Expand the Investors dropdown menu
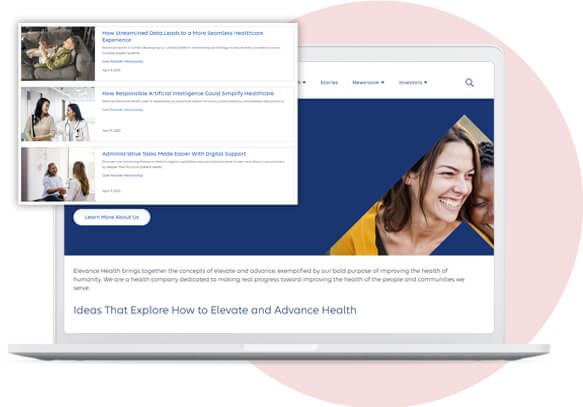 pos(413,83)
